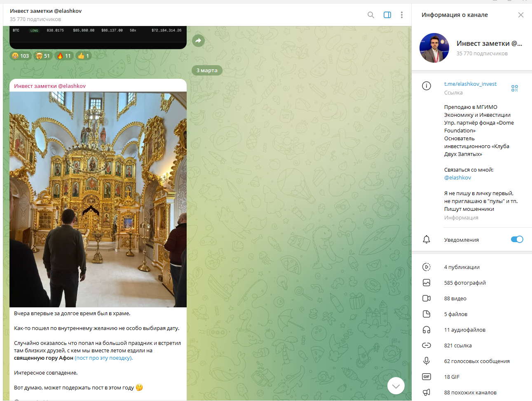The height and width of the screenshot is (401, 532).
Task: Click the second reaction showing 51
Action: click(x=43, y=56)
